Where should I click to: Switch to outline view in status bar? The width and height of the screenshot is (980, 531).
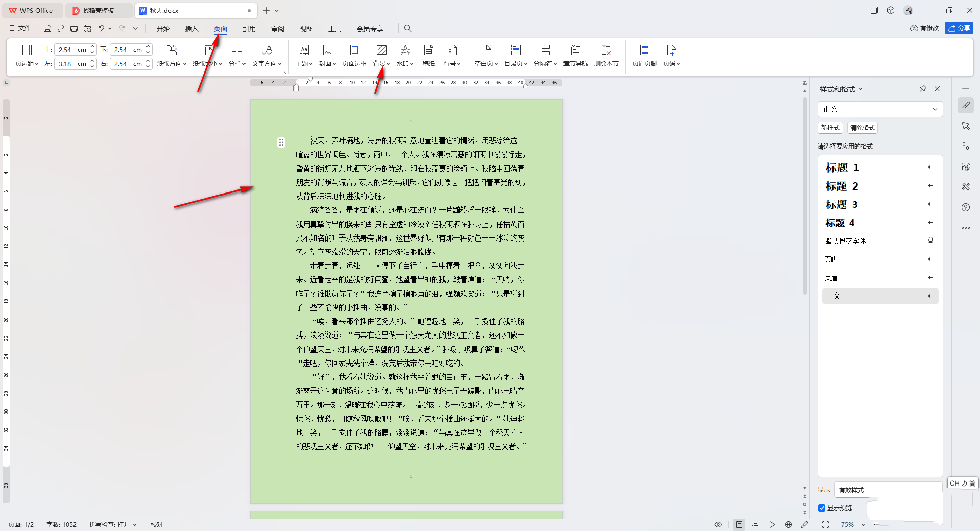(755, 525)
